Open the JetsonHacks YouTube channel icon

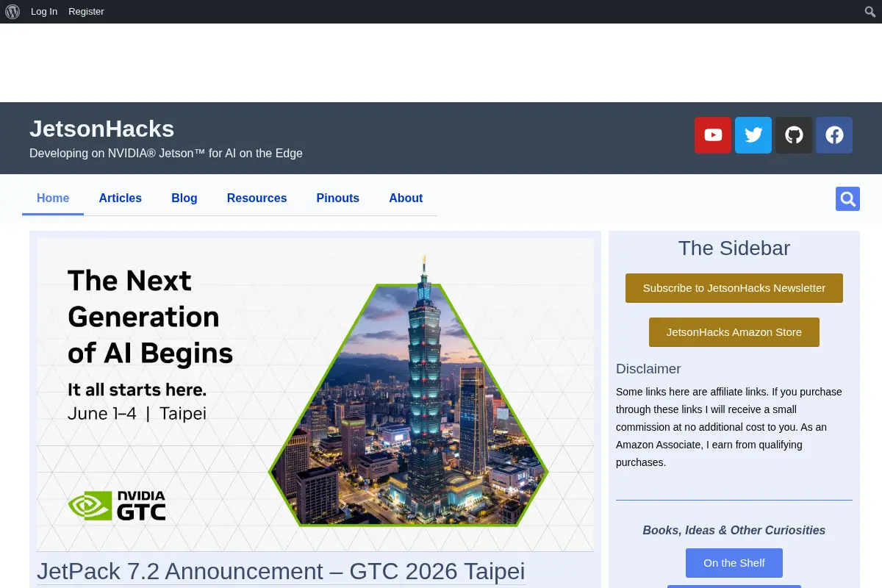pyautogui.click(x=713, y=135)
